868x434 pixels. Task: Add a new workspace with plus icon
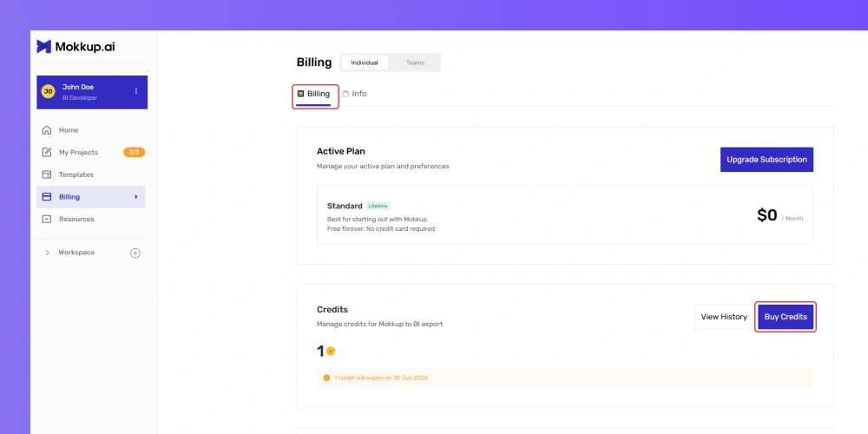coord(135,253)
